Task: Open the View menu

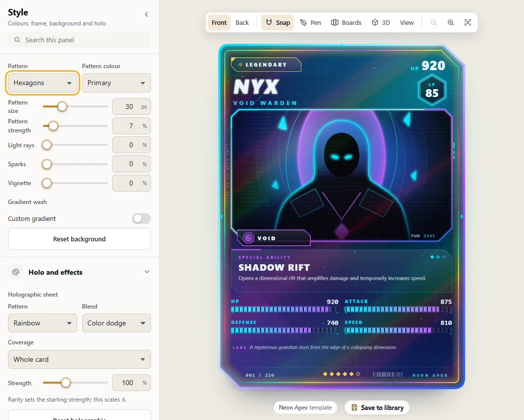Action: tap(407, 22)
